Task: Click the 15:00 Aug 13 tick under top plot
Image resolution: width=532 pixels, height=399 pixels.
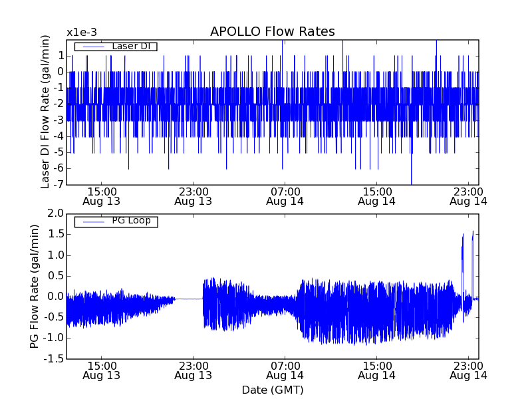Action: pos(101,196)
